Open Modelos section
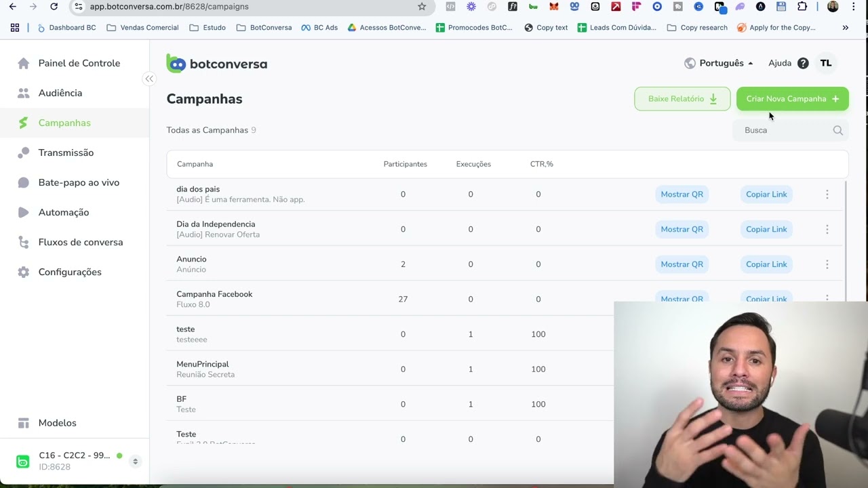 click(58, 423)
